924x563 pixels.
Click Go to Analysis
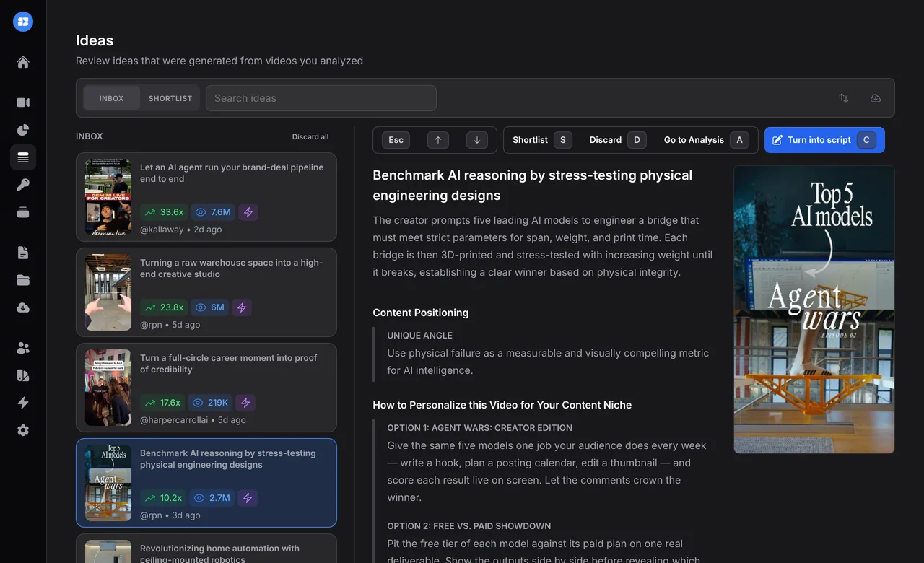click(707, 140)
